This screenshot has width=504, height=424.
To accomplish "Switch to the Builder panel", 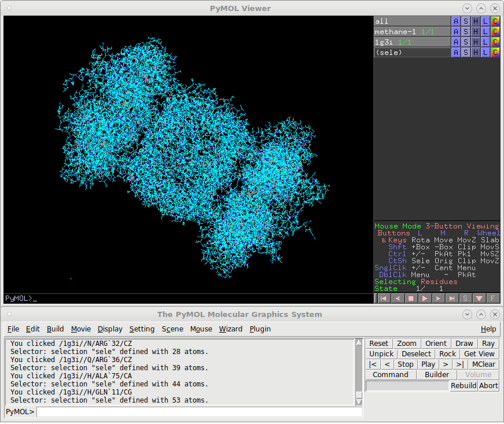I will click(x=436, y=374).
